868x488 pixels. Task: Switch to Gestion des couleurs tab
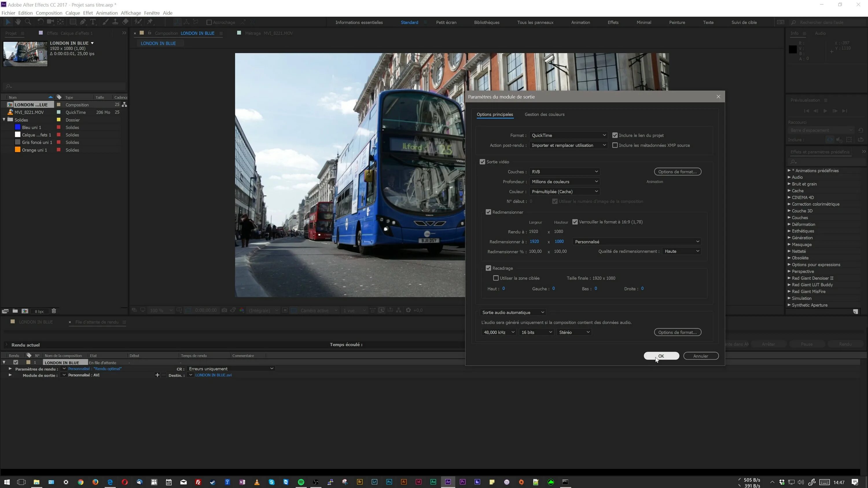point(544,114)
